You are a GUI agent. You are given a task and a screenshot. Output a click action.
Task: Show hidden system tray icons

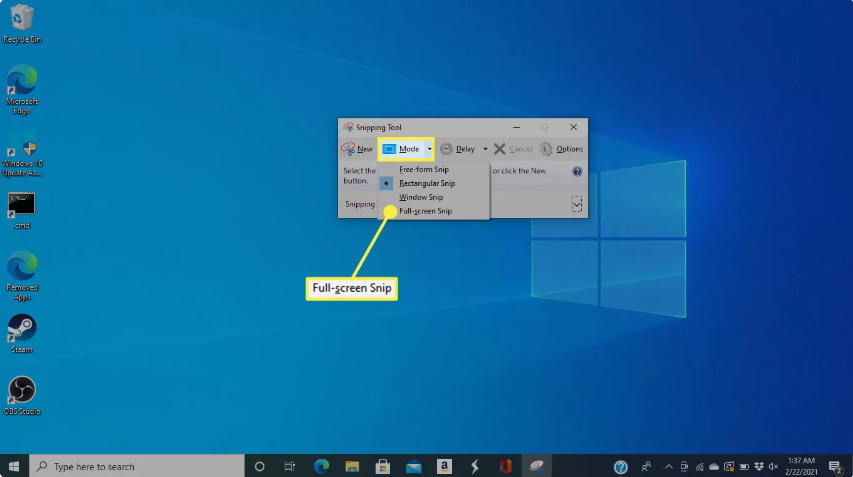(669, 466)
